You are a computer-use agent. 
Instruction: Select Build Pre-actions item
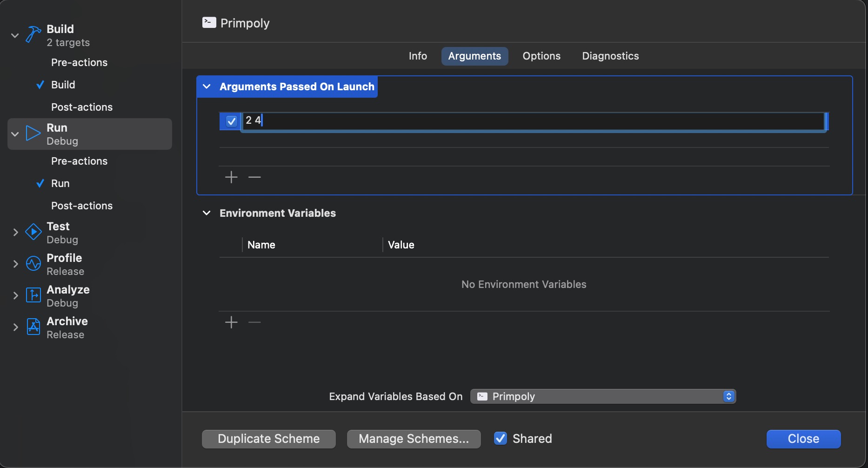[x=79, y=62]
